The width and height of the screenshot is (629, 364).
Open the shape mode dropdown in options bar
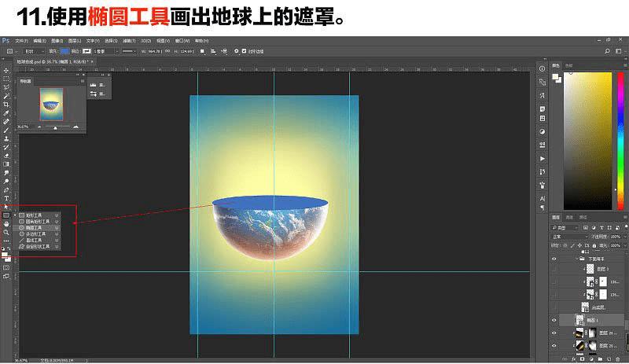(35, 51)
